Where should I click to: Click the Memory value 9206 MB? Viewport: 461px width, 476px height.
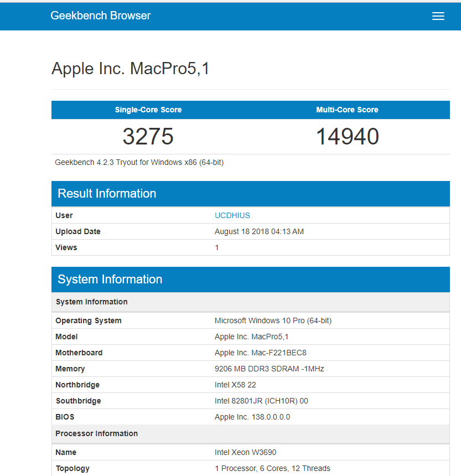tap(268, 369)
